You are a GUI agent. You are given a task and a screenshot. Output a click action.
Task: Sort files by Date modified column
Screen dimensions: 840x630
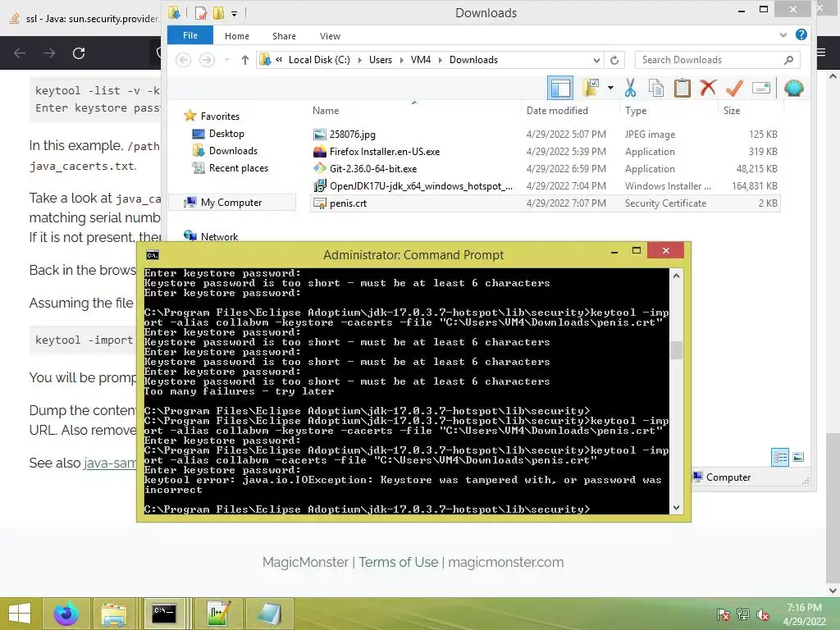(557, 111)
